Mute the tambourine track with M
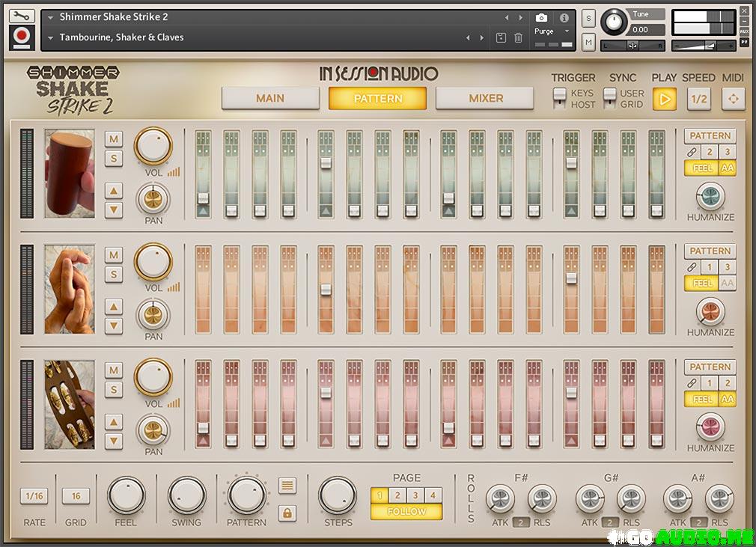Image resolution: width=756 pixels, height=547 pixels. click(114, 370)
